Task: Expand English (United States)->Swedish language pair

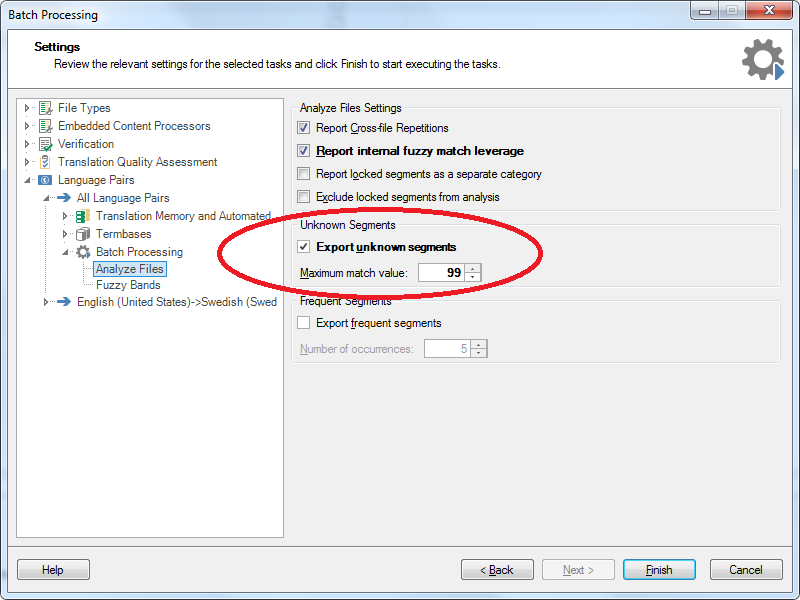Action: pyautogui.click(x=46, y=302)
